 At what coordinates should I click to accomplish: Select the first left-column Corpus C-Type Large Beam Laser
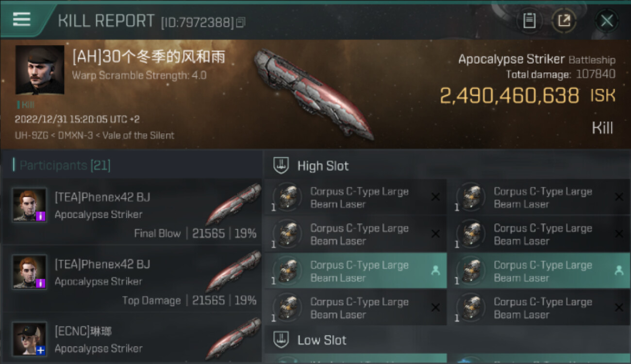(x=356, y=198)
